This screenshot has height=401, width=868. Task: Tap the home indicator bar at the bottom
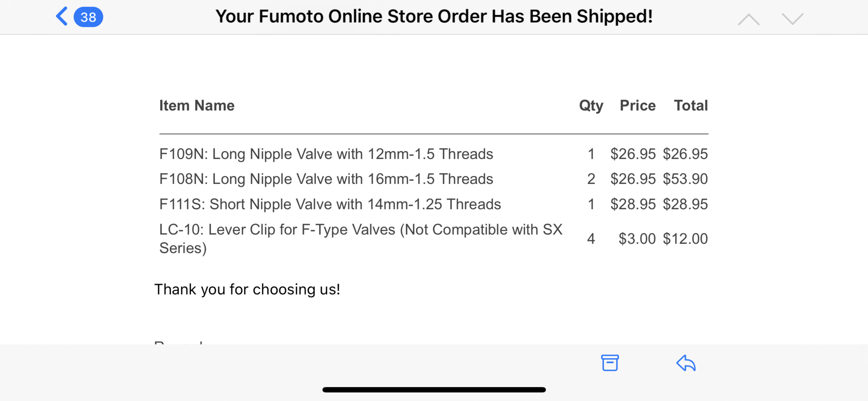pyautogui.click(x=434, y=389)
